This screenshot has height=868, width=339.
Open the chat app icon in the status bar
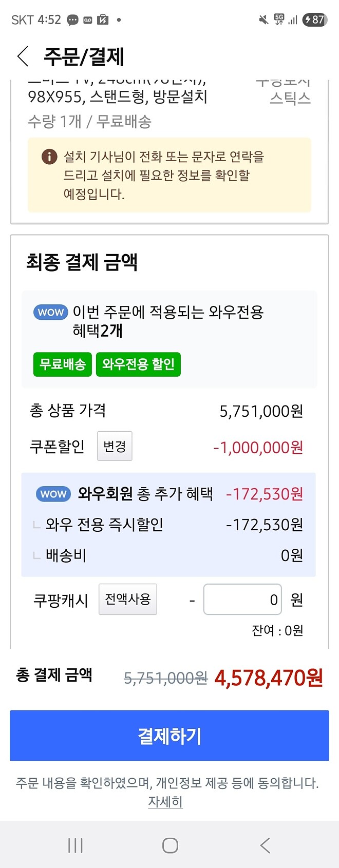(73, 20)
